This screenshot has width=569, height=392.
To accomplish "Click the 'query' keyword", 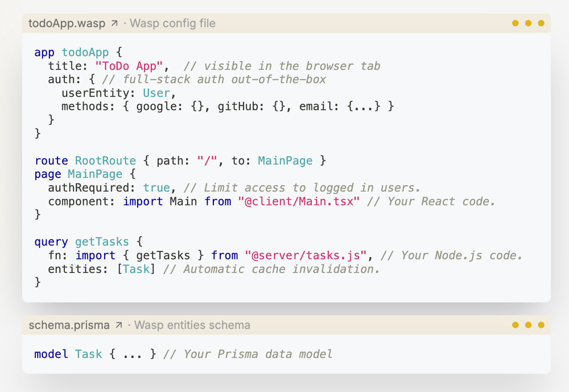I will click(51, 242).
